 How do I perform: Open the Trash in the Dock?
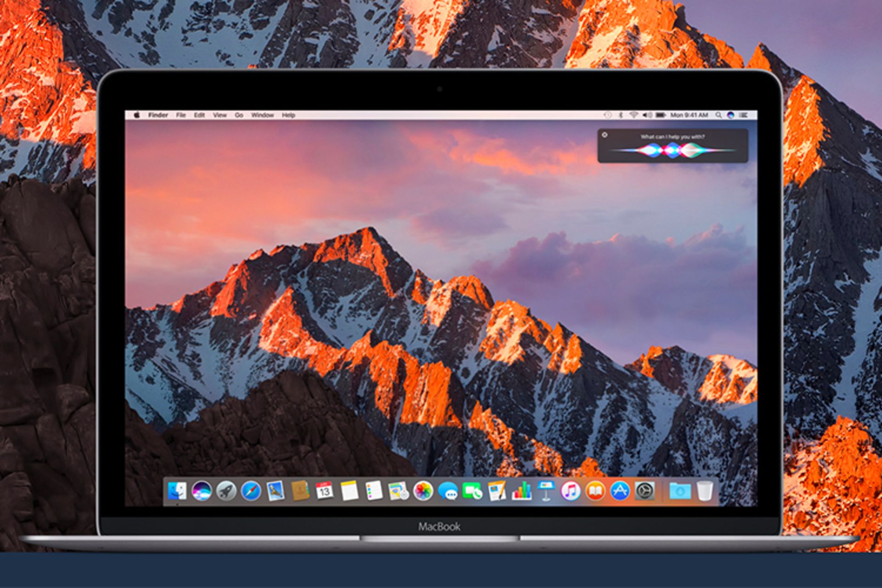[704, 491]
